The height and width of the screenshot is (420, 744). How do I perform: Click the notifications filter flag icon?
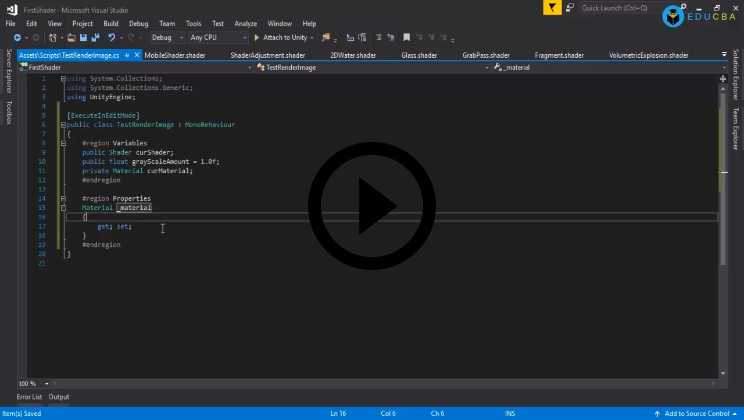pyautogui.click(x=553, y=7)
